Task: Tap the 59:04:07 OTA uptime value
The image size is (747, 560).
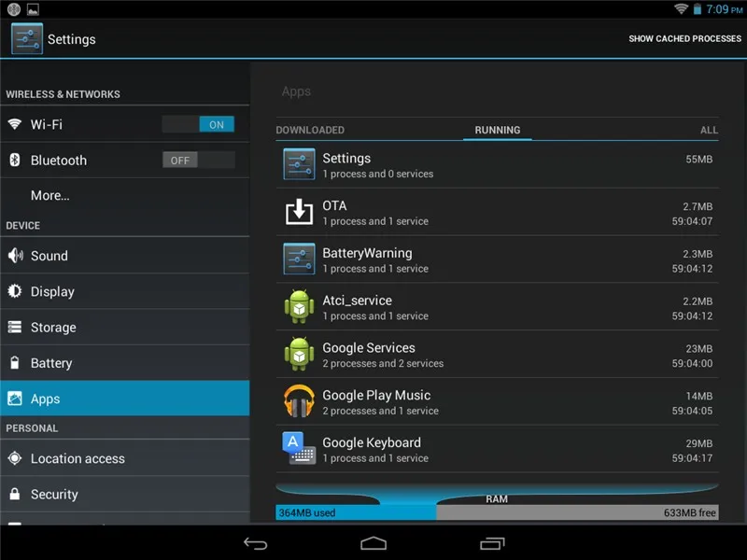Action: tap(692, 221)
